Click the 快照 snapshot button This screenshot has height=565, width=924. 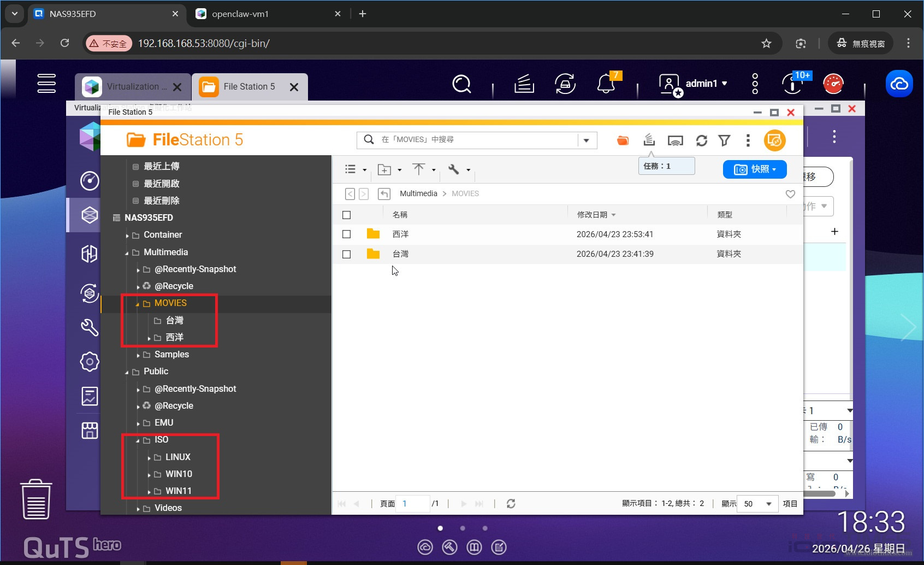pyautogui.click(x=754, y=169)
